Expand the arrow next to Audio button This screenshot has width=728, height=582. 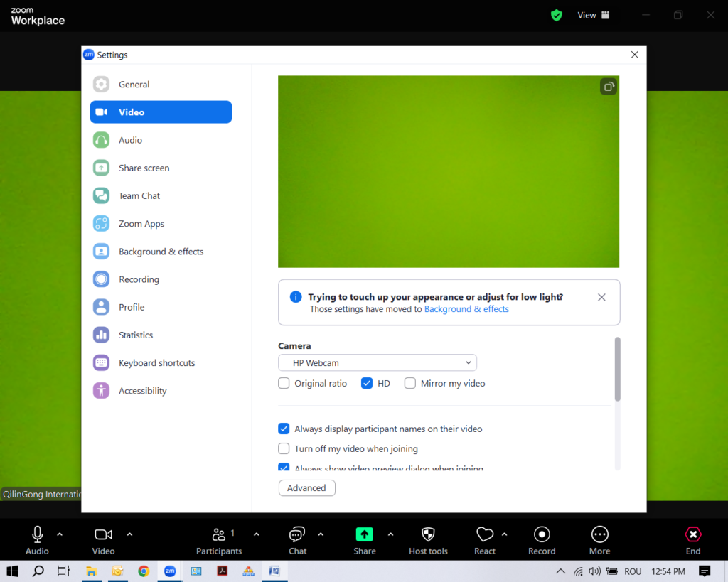(x=60, y=534)
